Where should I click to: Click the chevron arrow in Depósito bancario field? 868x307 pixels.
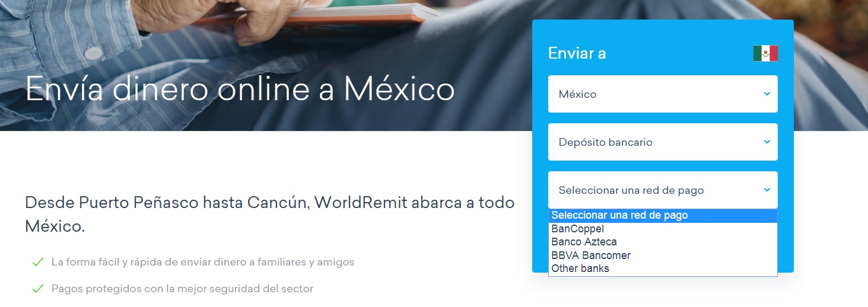(767, 142)
